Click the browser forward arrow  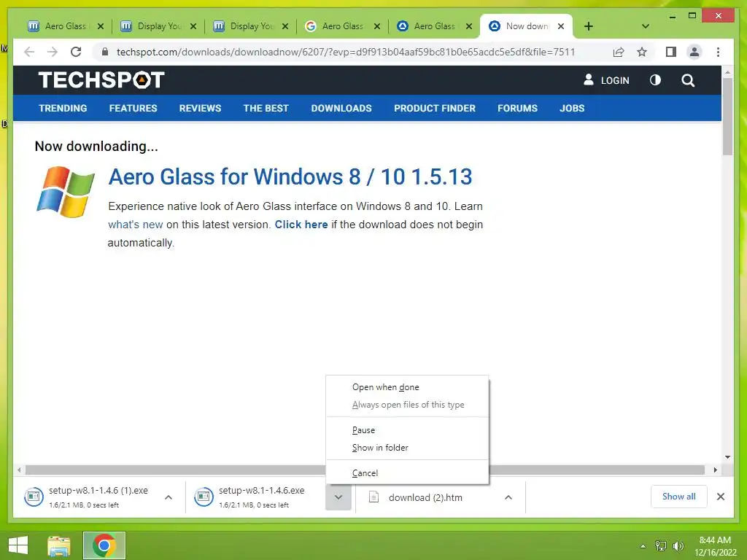(53, 52)
